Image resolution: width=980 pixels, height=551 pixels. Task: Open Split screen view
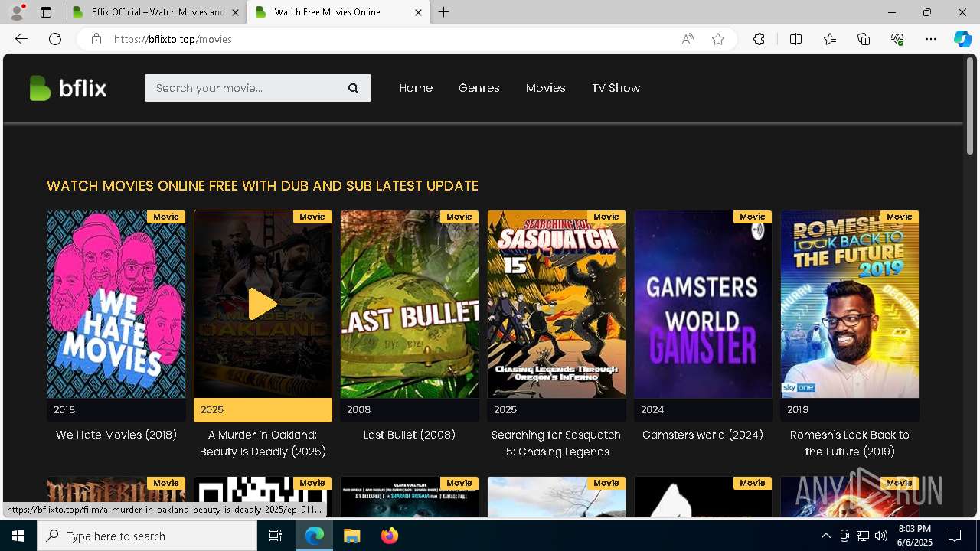pyautogui.click(x=795, y=39)
